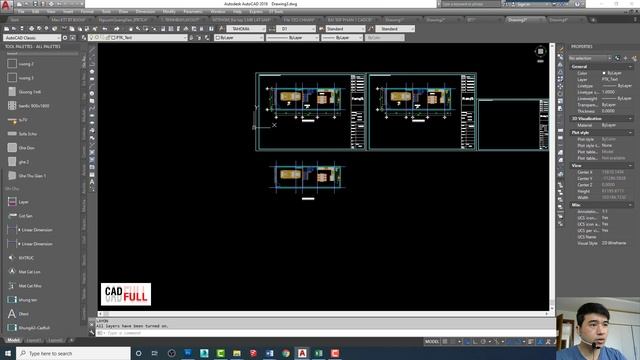Choose the Sofa 3cho block in palette

tap(22, 133)
